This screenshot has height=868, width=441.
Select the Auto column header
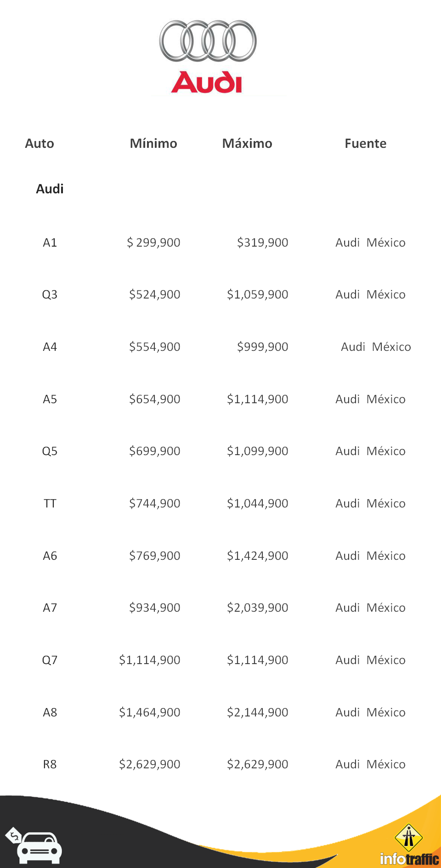pyautogui.click(x=40, y=143)
